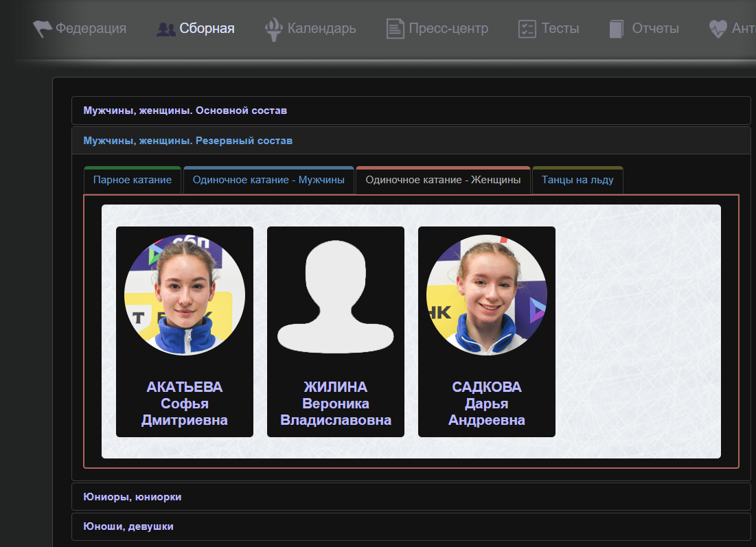
Task: Open Акатьева Софья Дмитриевна profile photo
Action: pyautogui.click(x=185, y=294)
